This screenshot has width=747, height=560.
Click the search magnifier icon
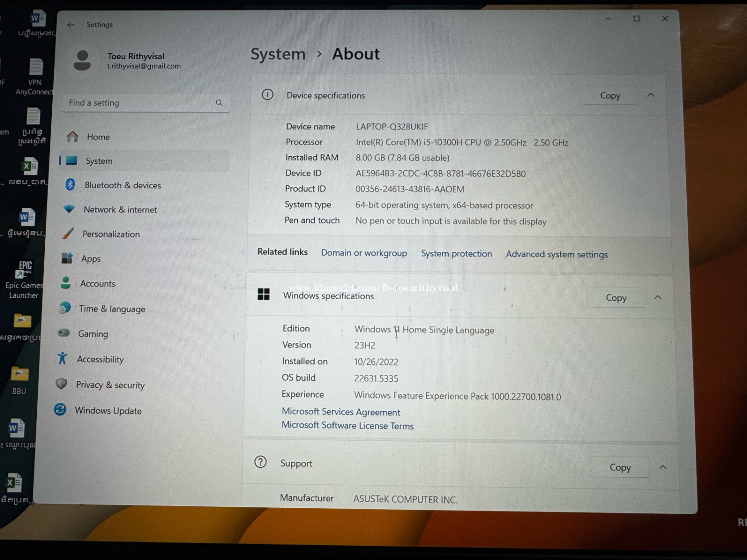219,103
